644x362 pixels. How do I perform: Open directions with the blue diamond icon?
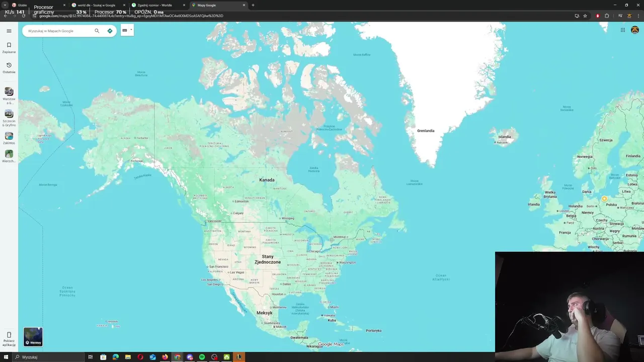110,31
